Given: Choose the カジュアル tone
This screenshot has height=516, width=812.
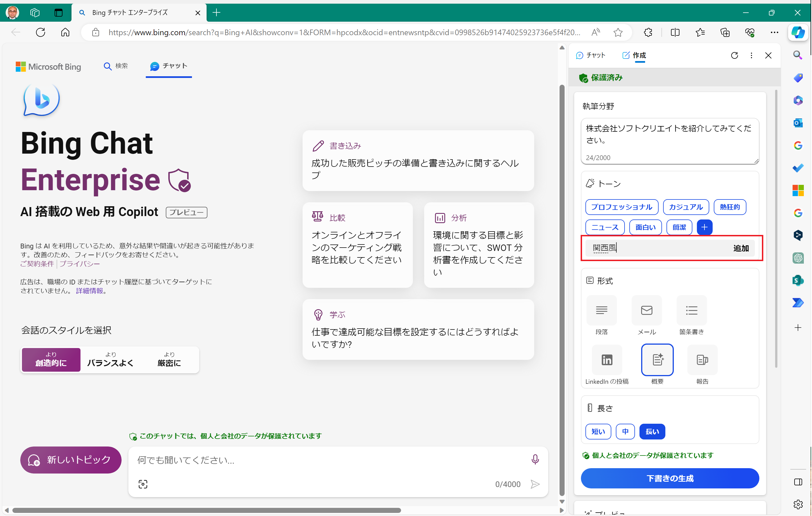Looking at the screenshot, I should [686, 207].
